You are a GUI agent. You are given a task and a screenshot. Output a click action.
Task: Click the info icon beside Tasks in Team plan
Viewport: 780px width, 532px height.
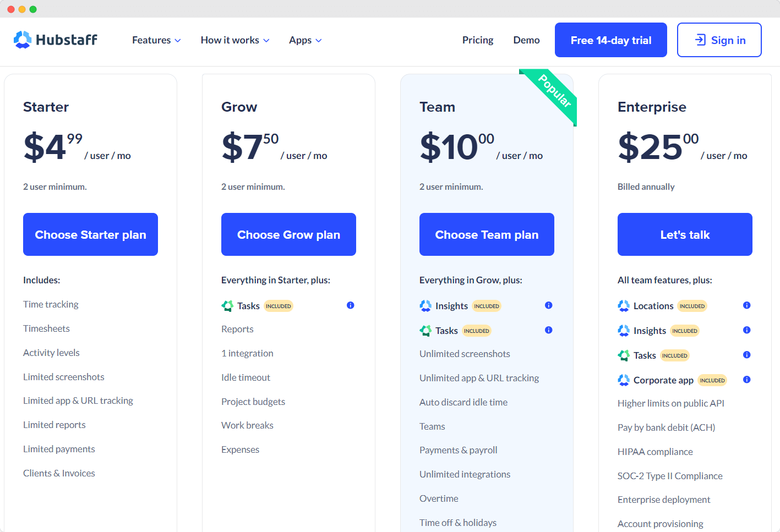548,330
